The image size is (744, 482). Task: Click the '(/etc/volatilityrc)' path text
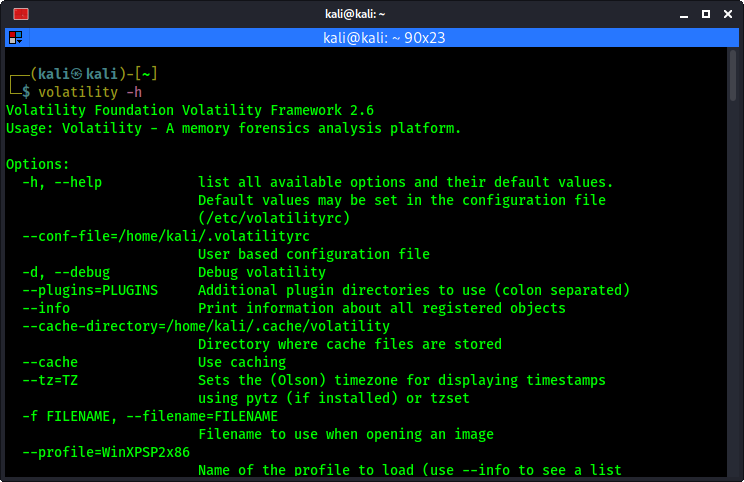click(x=274, y=218)
